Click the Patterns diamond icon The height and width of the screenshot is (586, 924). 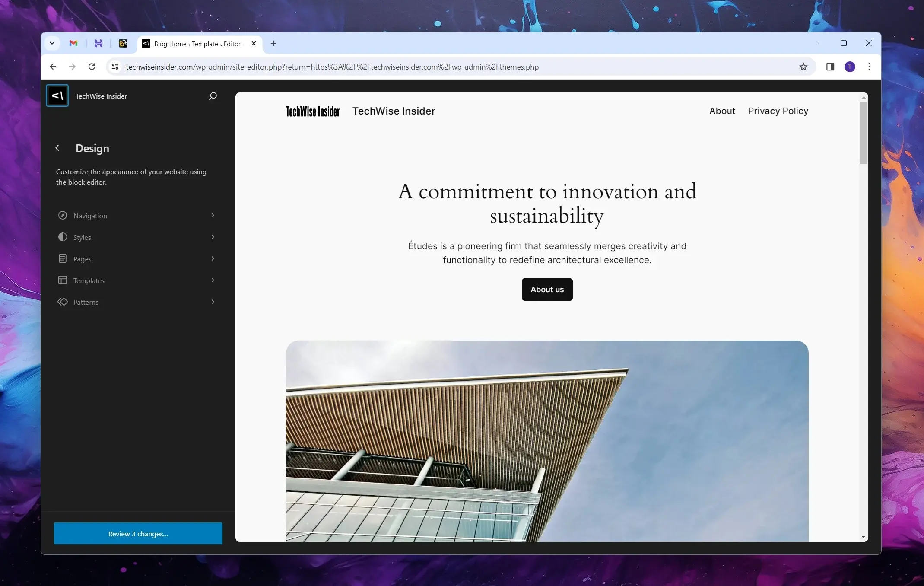pyautogui.click(x=63, y=302)
